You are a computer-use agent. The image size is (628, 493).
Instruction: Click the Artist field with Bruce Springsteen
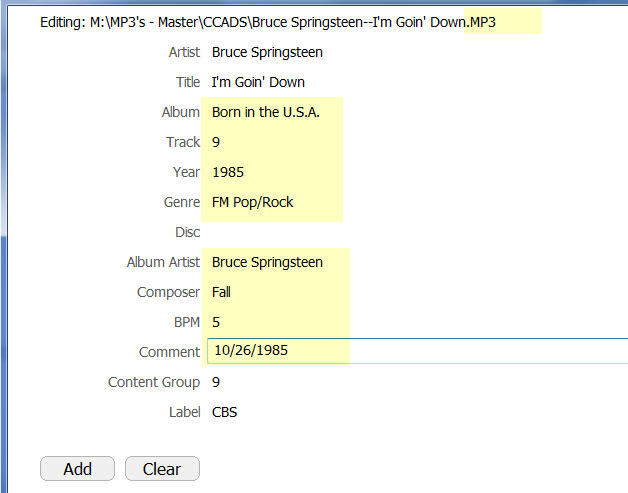coord(267,52)
